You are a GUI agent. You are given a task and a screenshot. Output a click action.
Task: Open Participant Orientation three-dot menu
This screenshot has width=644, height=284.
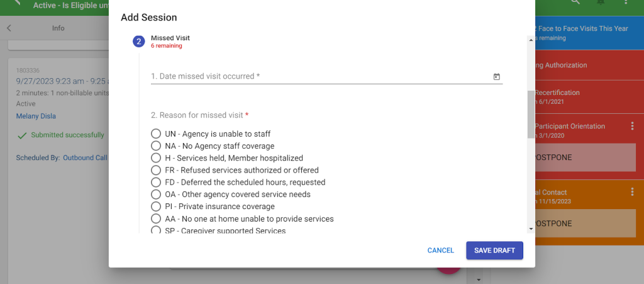tap(633, 127)
